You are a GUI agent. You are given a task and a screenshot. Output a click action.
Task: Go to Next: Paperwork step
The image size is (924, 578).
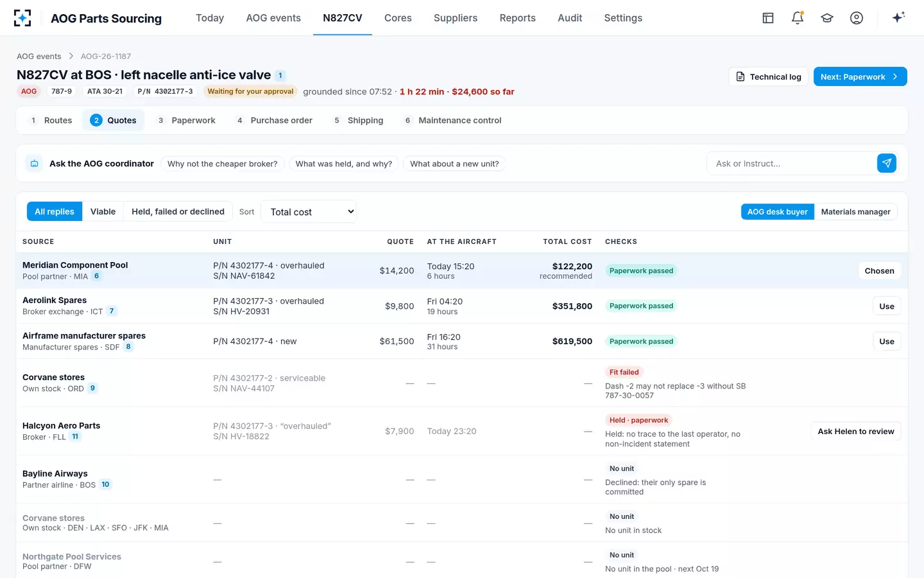(860, 76)
